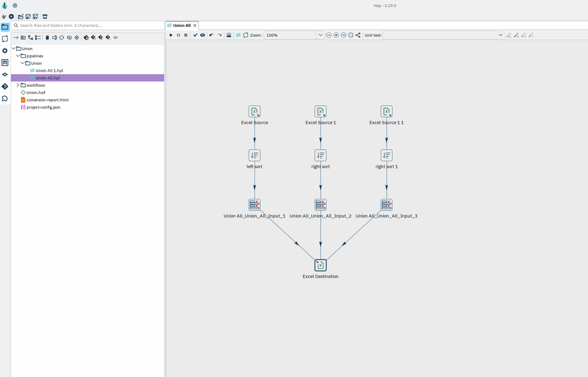Auto-layout the pipeline graph icon
Image resolution: width=588 pixels, height=377 pixels.
tap(358, 35)
